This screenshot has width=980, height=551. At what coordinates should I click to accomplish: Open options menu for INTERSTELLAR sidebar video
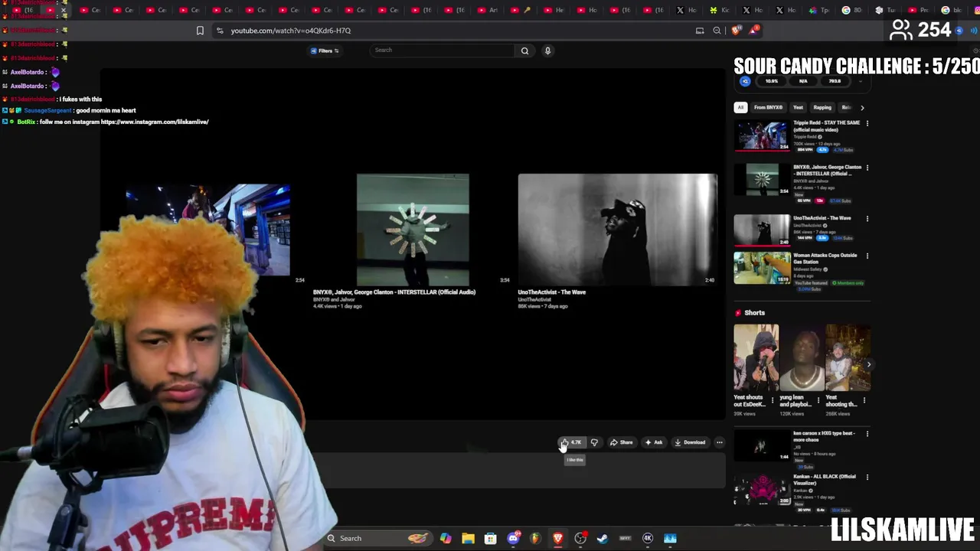[x=867, y=168]
